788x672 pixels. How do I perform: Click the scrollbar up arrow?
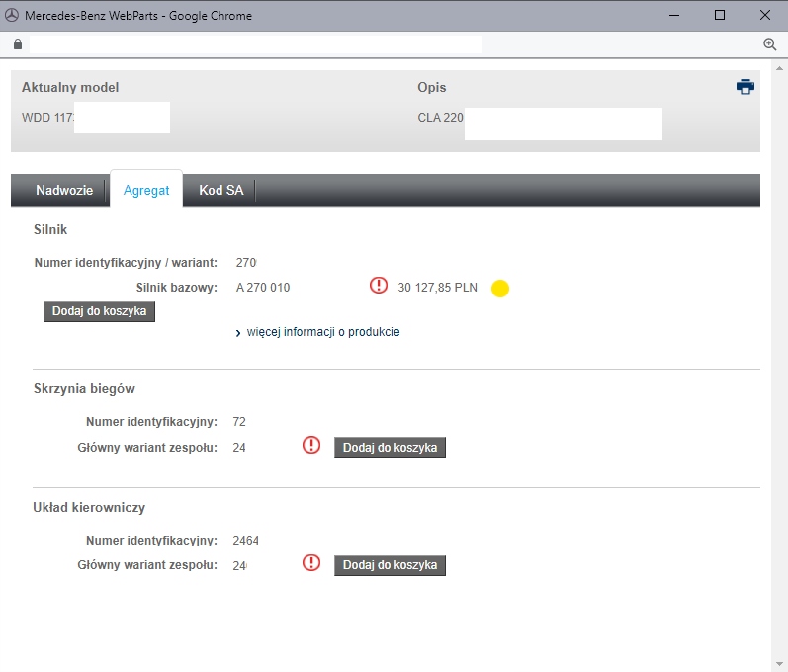pyautogui.click(x=779, y=68)
